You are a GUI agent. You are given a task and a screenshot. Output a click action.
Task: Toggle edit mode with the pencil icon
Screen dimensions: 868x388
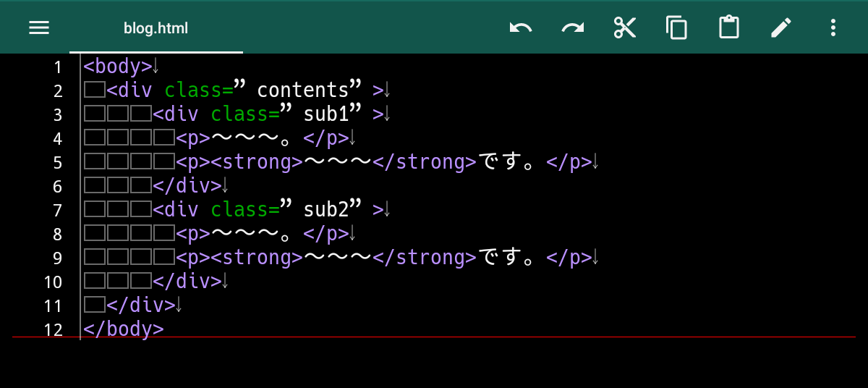781,28
